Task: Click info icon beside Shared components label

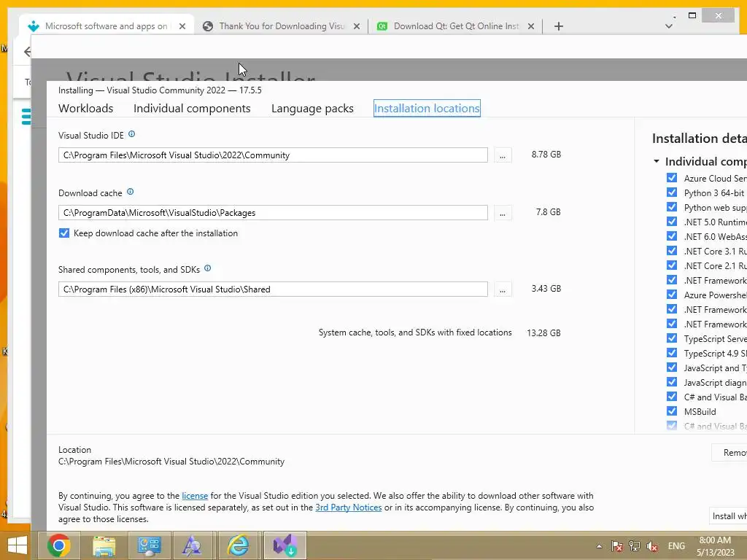Action: pos(208,268)
